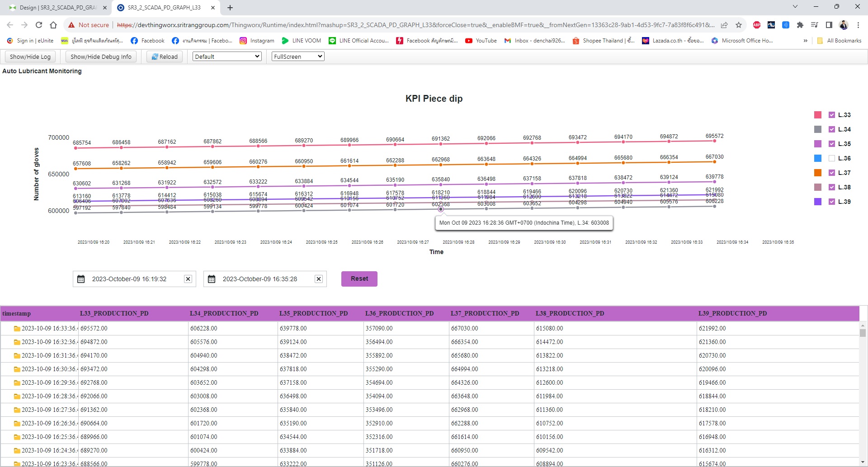Click the start date calendar icon
The height and width of the screenshot is (467, 868).
pos(81,279)
